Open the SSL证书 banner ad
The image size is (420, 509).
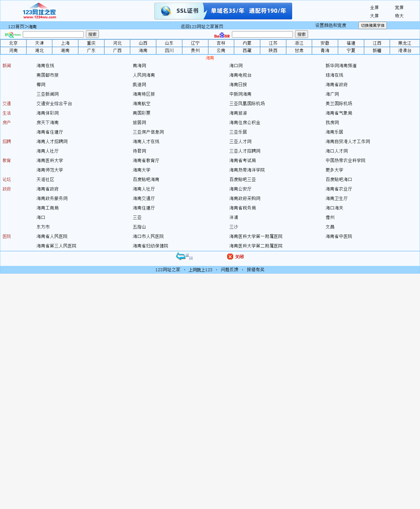[223, 11]
